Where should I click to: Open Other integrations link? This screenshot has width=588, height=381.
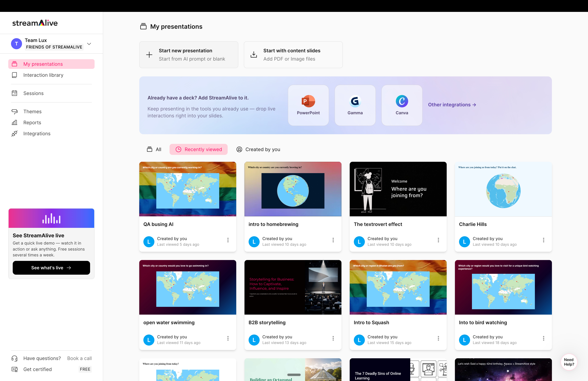(452, 105)
